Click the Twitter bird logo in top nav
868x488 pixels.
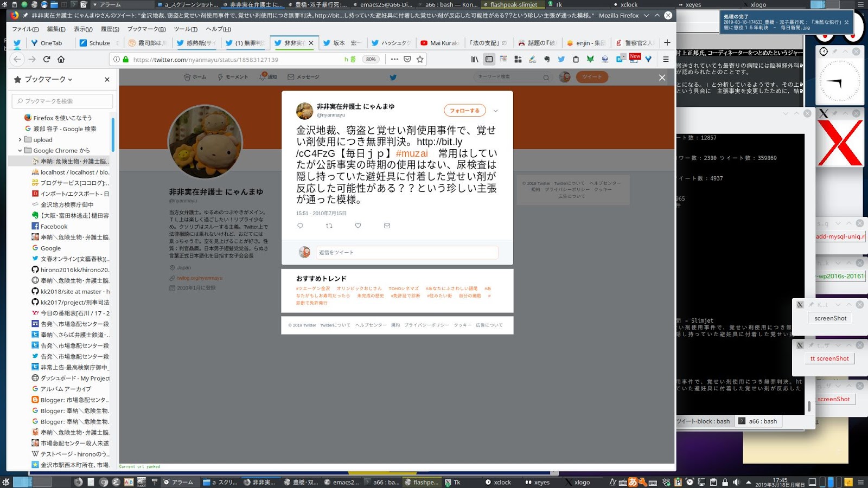point(393,77)
